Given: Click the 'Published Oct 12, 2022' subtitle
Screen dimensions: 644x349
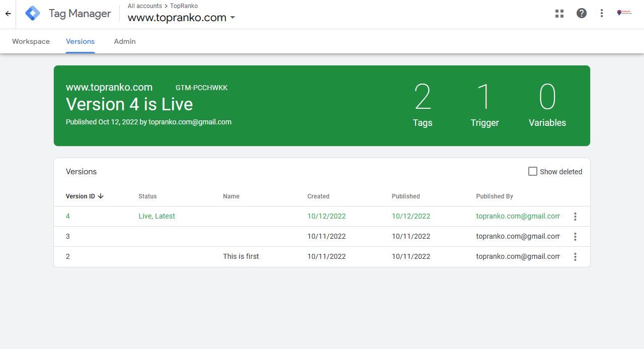Looking at the screenshot, I should pos(148,122).
